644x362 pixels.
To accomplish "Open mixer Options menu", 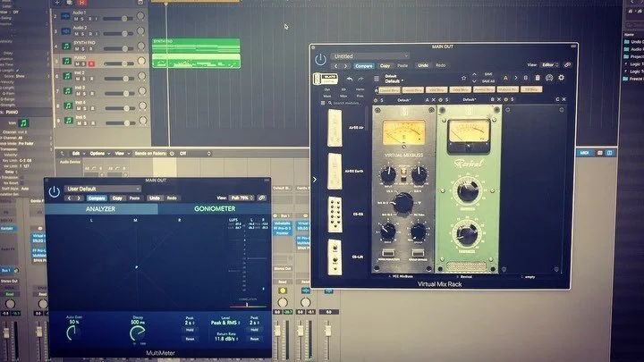I will coord(100,154).
